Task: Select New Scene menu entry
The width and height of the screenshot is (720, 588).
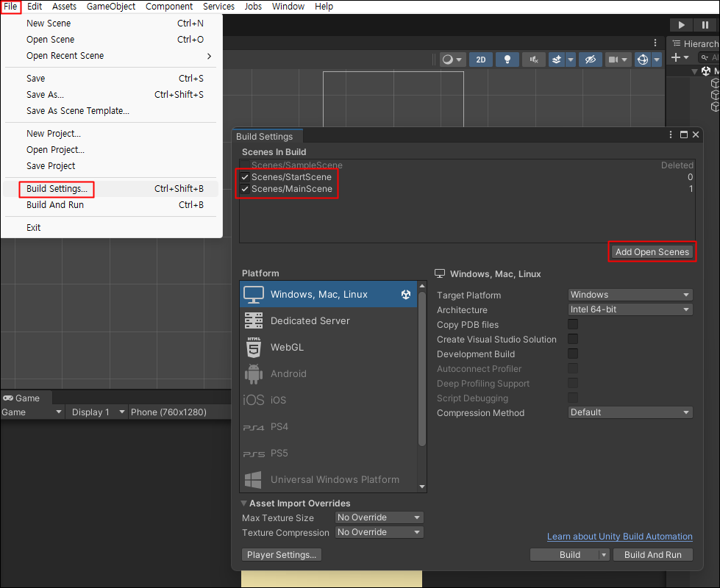Action: [110, 23]
